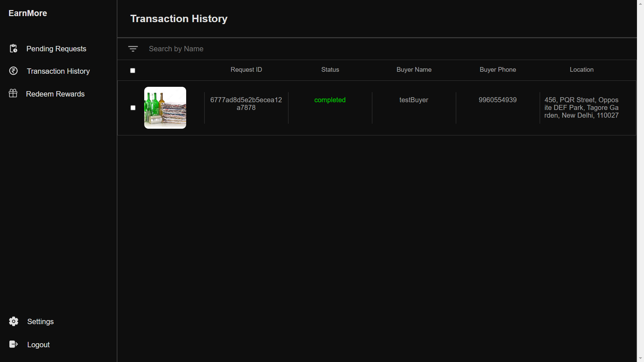
Task: Click the Buyer Name column header
Action: (414, 70)
